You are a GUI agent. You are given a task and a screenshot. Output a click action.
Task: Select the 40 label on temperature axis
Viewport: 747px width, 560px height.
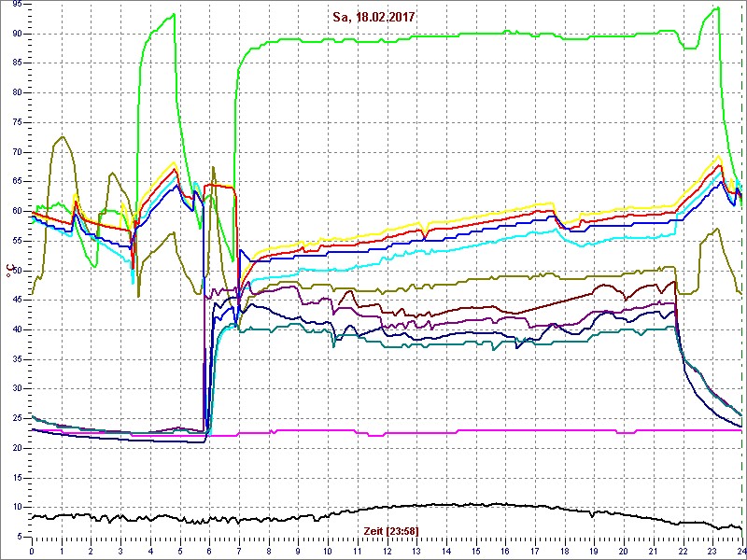[16, 330]
